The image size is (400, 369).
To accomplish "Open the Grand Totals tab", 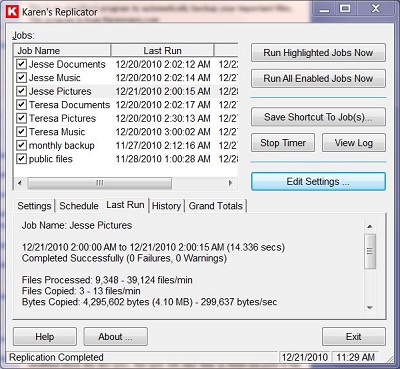I will pos(216,206).
